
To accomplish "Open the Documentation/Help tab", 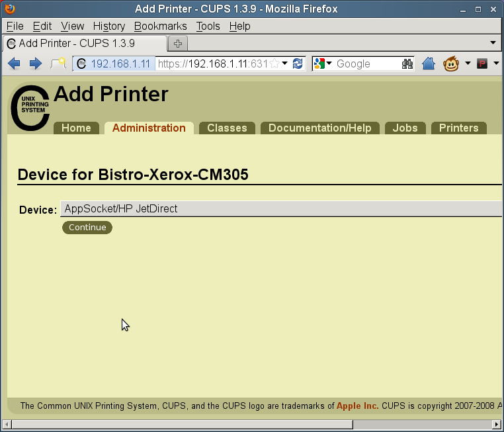I will tap(320, 128).
